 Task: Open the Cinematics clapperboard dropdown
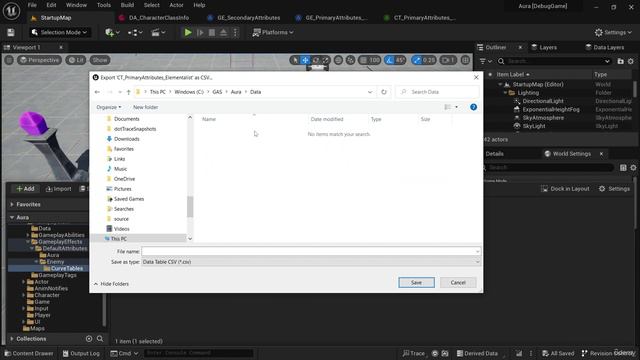(x=158, y=32)
